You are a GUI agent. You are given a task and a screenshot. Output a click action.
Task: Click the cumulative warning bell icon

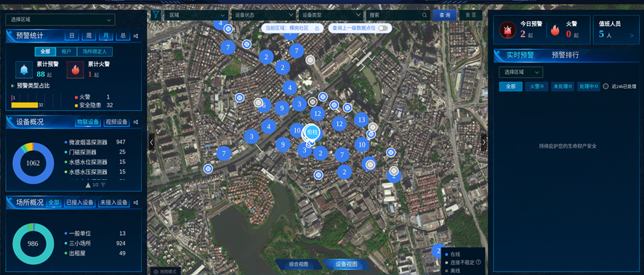tap(24, 70)
